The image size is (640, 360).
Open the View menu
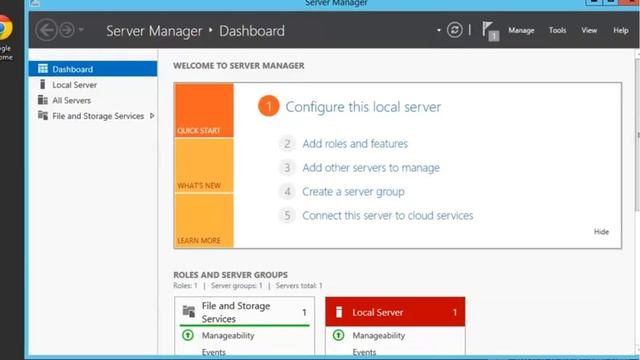589,30
